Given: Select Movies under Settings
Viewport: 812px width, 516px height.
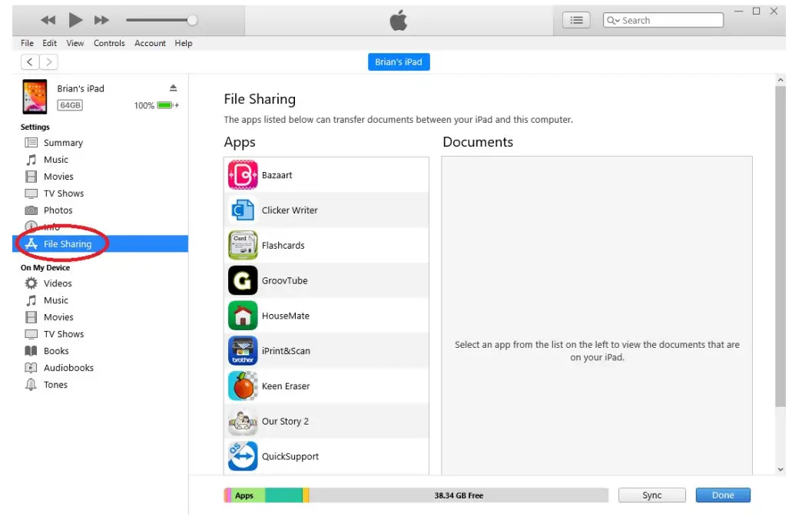Looking at the screenshot, I should tap(58, 177).
